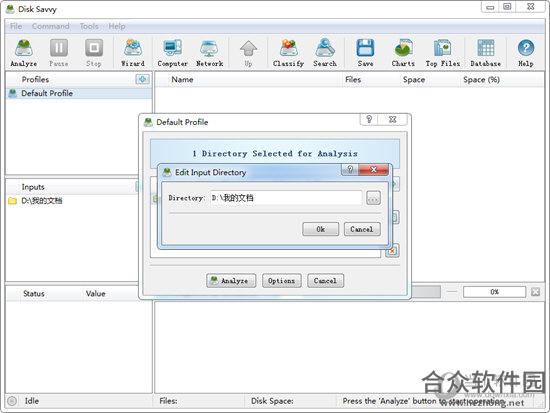Click the folder icon of D:\我的文档 input
Screen dimensions: 550x413
click(12, 201)
